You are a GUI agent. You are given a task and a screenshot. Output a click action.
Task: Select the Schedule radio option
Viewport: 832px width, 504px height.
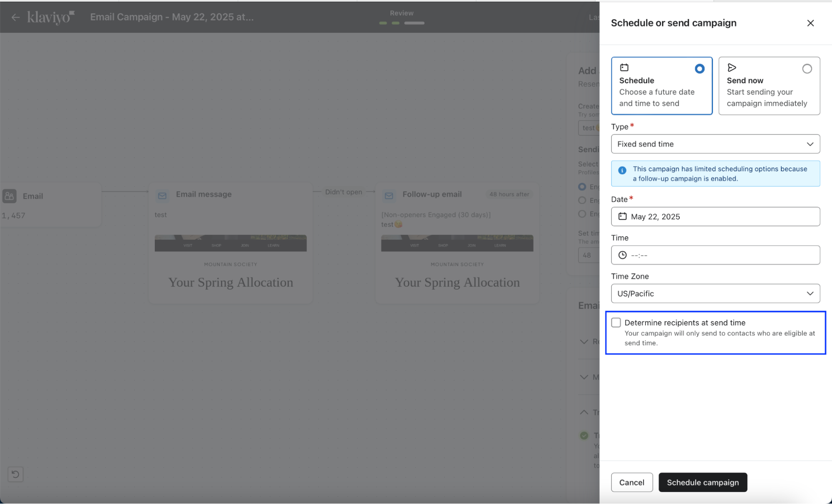[699, 69]
